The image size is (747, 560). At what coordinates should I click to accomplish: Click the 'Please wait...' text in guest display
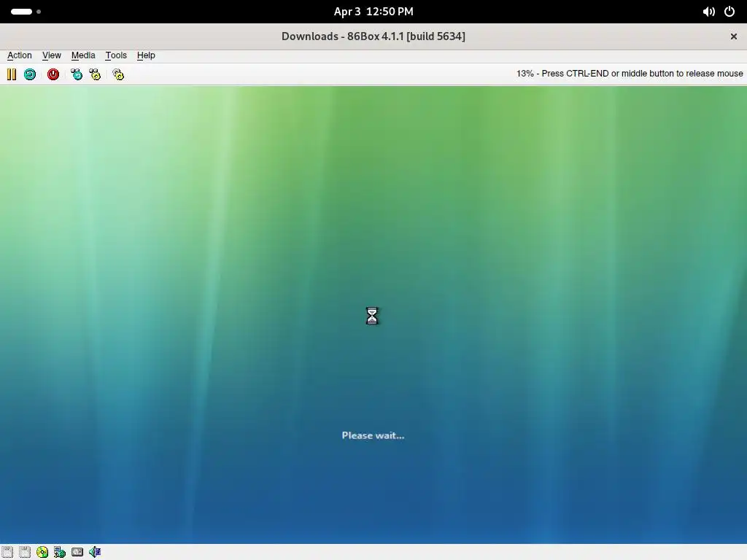(373, 435)
